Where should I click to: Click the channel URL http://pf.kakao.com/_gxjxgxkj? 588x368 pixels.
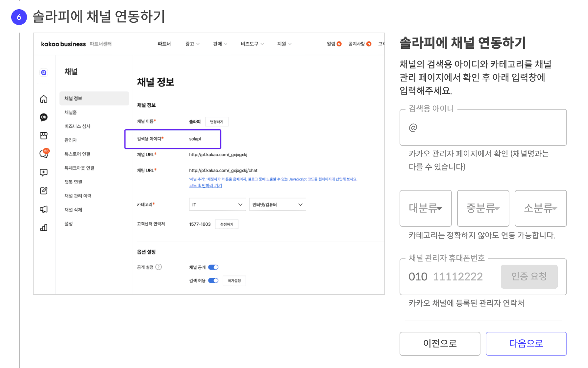(x=218, y=155)
